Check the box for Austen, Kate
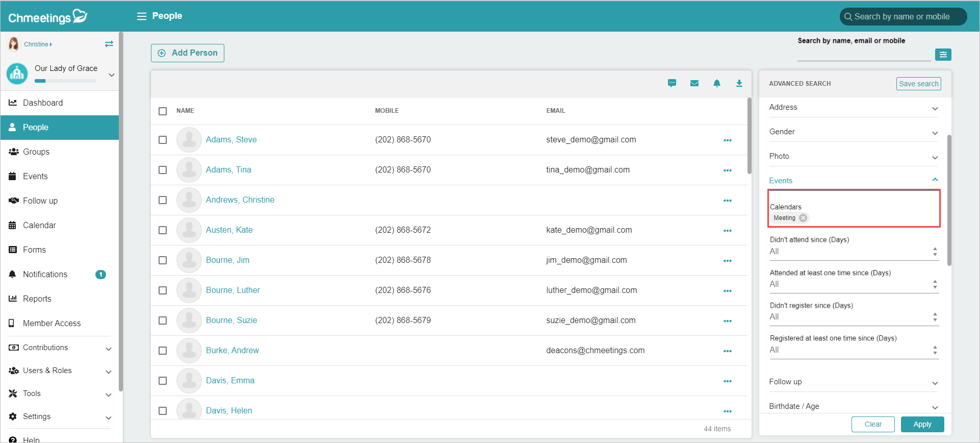This screenshot has height=443, width=980. click(163, 230)
